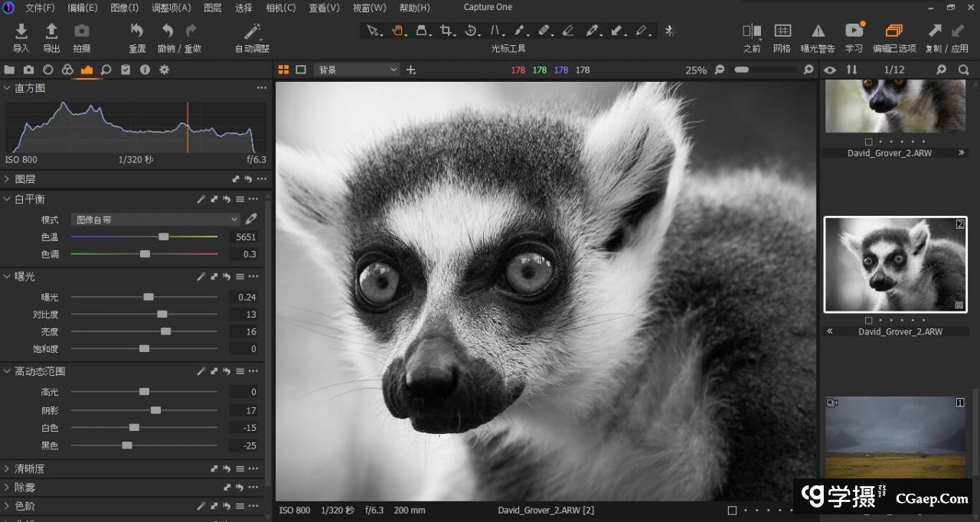Click the Shadow (阴影) slider

155,410
